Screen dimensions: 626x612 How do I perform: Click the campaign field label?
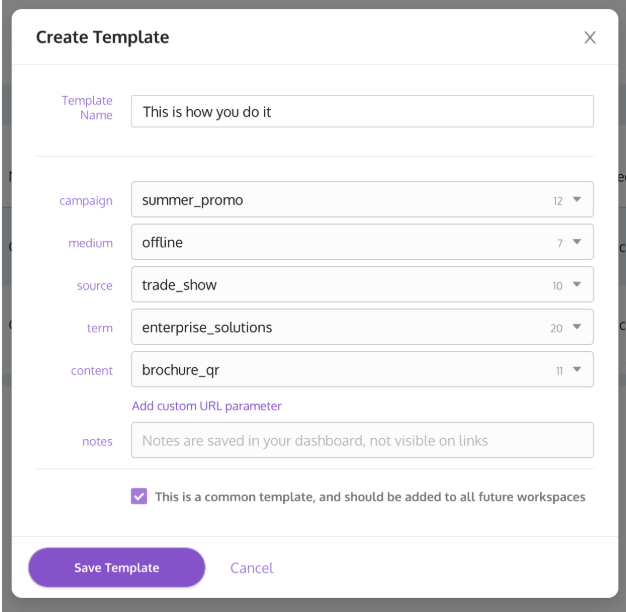(x=86, y=201)
